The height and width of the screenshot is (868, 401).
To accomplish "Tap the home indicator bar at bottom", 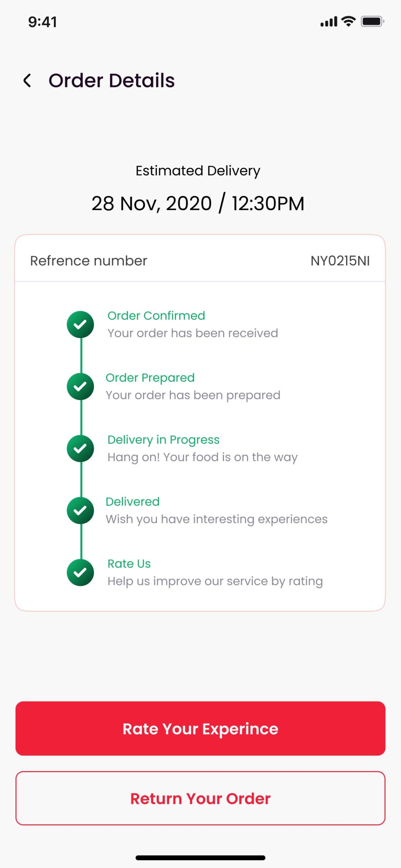I will (200, 858).
